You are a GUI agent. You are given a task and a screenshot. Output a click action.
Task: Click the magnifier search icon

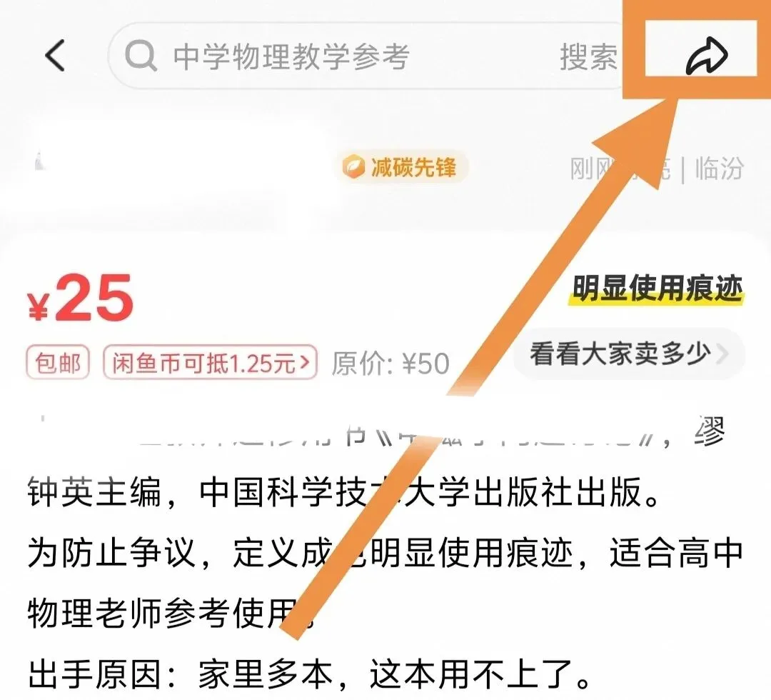pyautogui.click(x=141, y=56)
